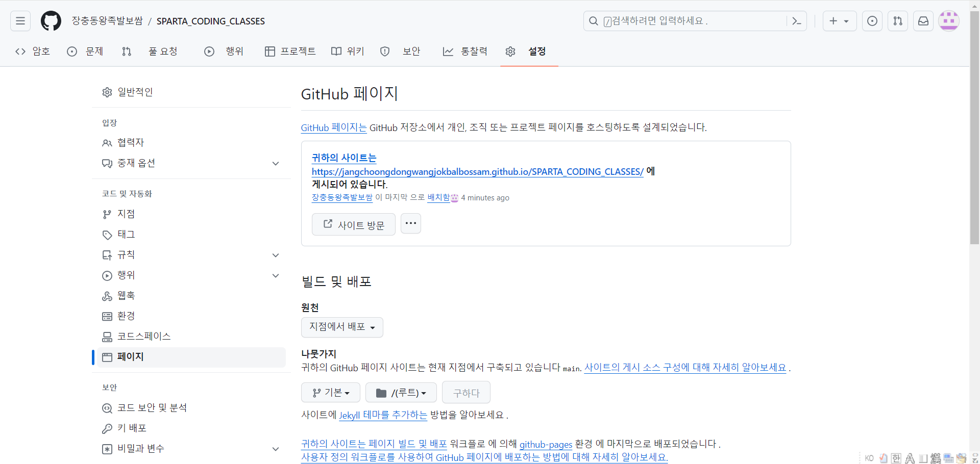980x464 pixels.
Task: Click the search input field
Action: pyautogui.click(x=695, y=21)
